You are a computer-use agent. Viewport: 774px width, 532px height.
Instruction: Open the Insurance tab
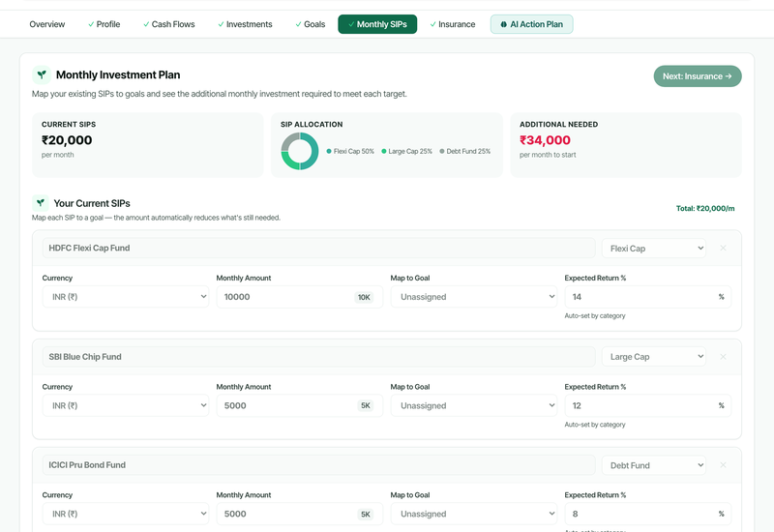[453, 24]
